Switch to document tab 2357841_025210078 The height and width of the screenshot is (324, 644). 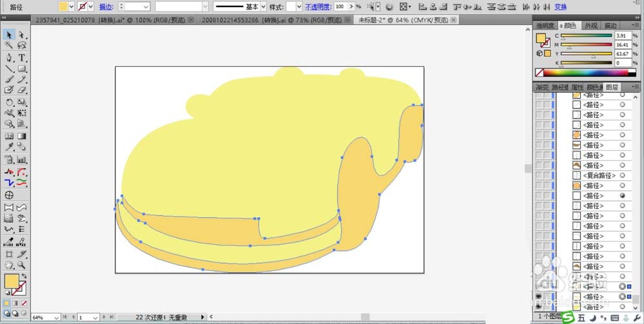pyautogui.click(x=109, y=20)
